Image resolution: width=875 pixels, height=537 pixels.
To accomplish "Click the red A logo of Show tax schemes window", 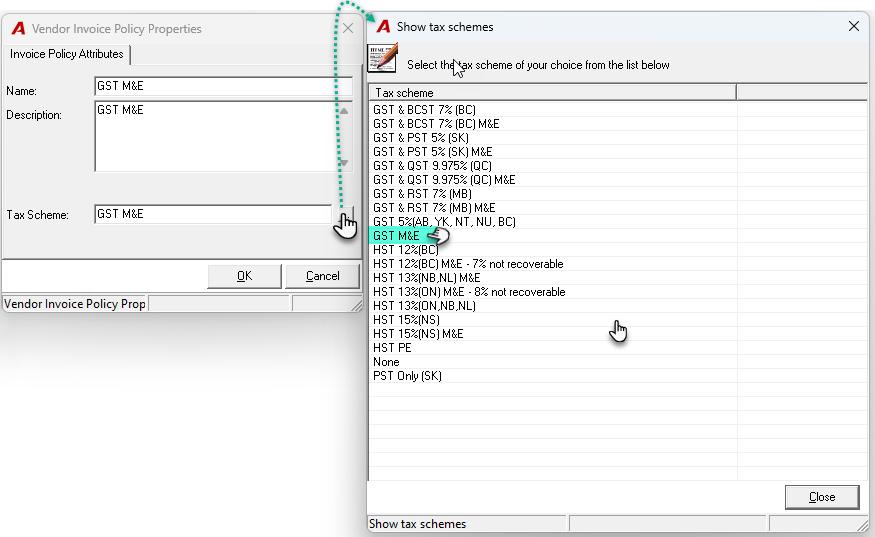I will click(383, 27).
